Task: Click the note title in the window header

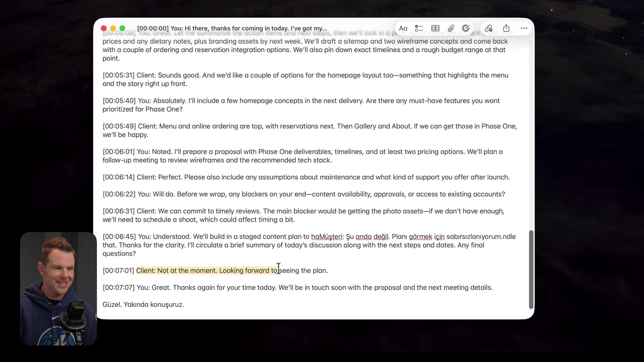Action: pos(232,28)
